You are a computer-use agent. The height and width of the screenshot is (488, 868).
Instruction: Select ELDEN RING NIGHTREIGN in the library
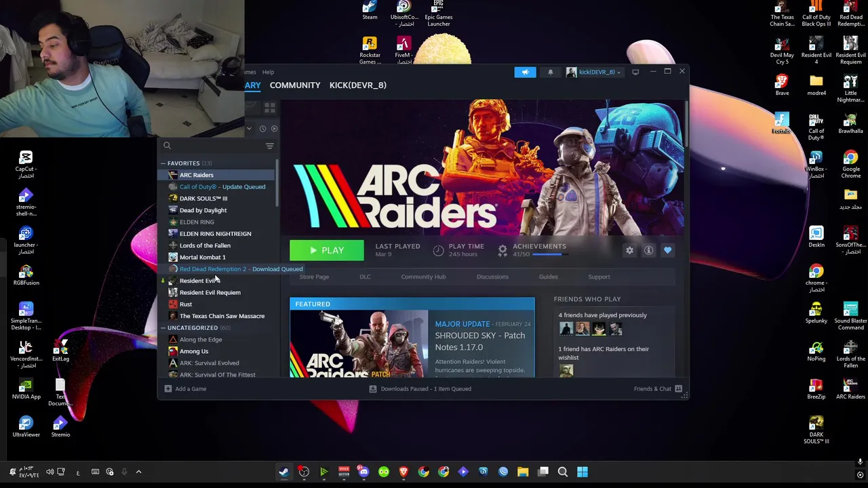[217, 234]
